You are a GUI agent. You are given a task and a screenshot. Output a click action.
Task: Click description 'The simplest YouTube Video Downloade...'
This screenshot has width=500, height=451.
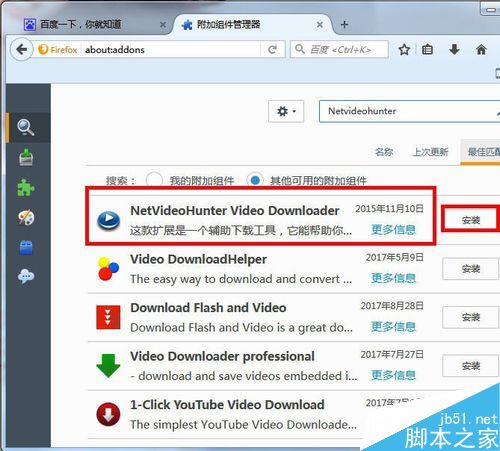point(243,425)
